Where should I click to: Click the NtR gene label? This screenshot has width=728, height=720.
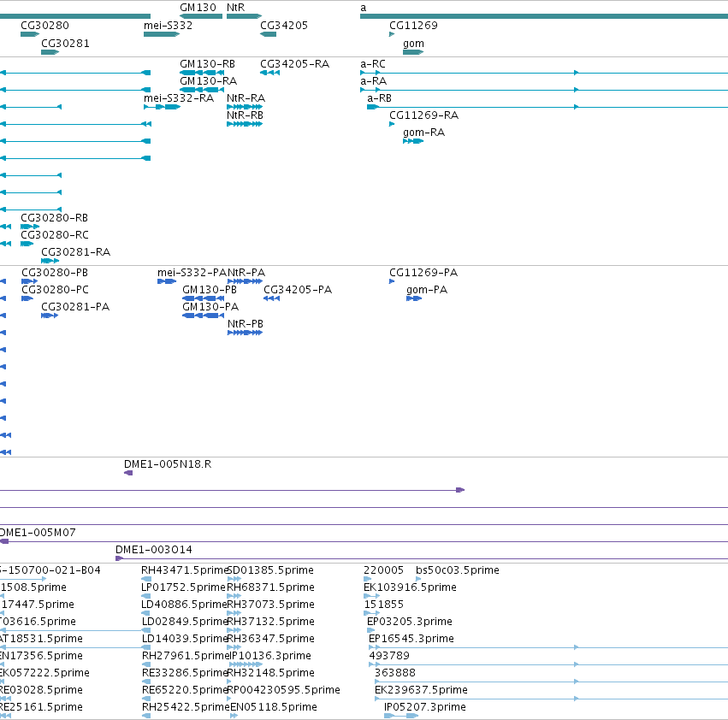[235, 8]
